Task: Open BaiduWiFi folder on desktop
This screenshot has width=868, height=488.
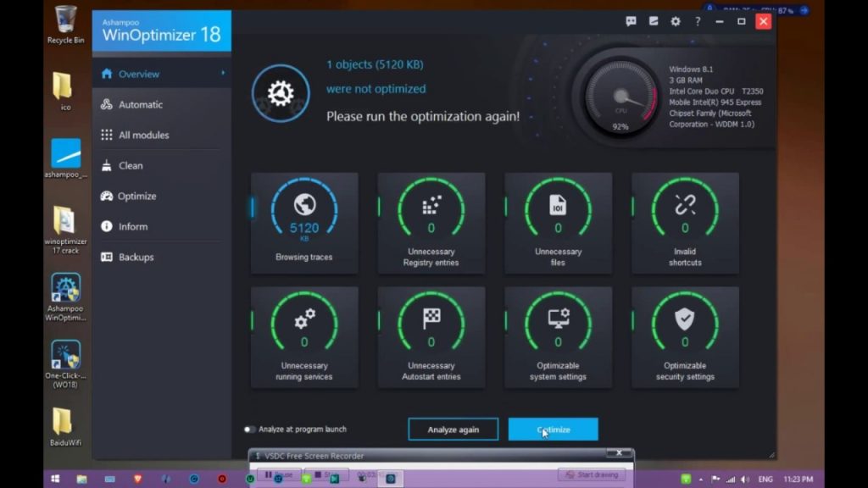Action: point(65,427)
